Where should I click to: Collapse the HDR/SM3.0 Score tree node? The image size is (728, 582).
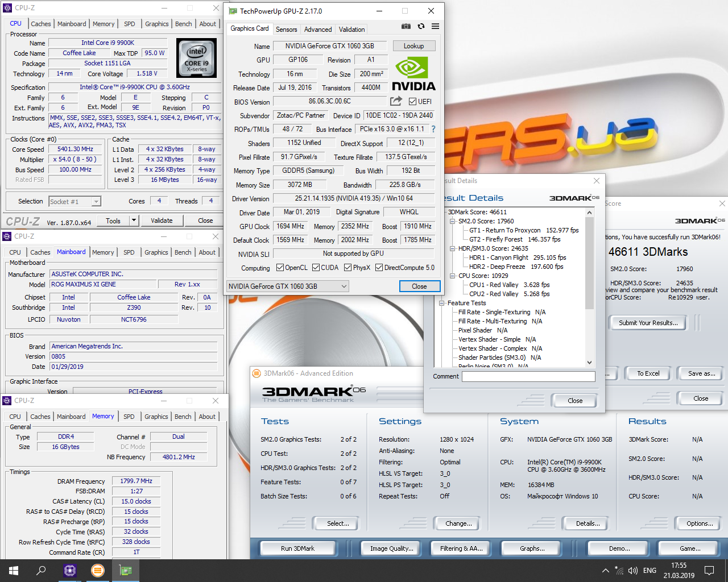[453, 248]
